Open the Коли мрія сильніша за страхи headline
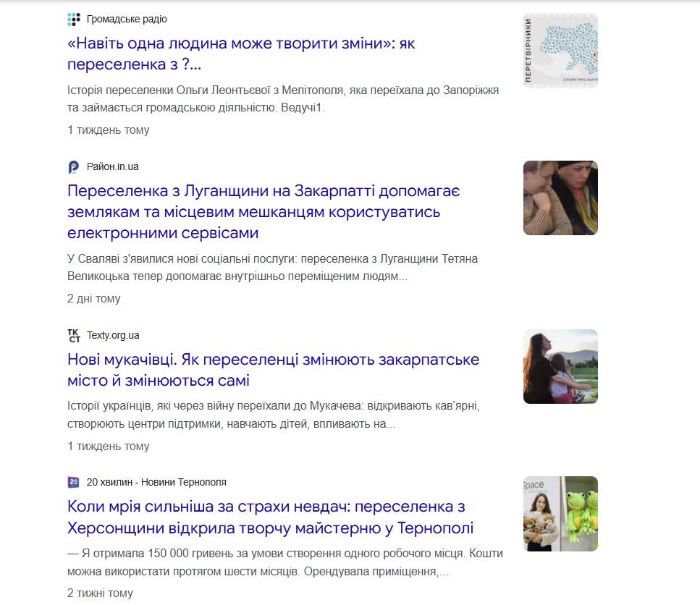The image size is (700, 605). point(270,517)
